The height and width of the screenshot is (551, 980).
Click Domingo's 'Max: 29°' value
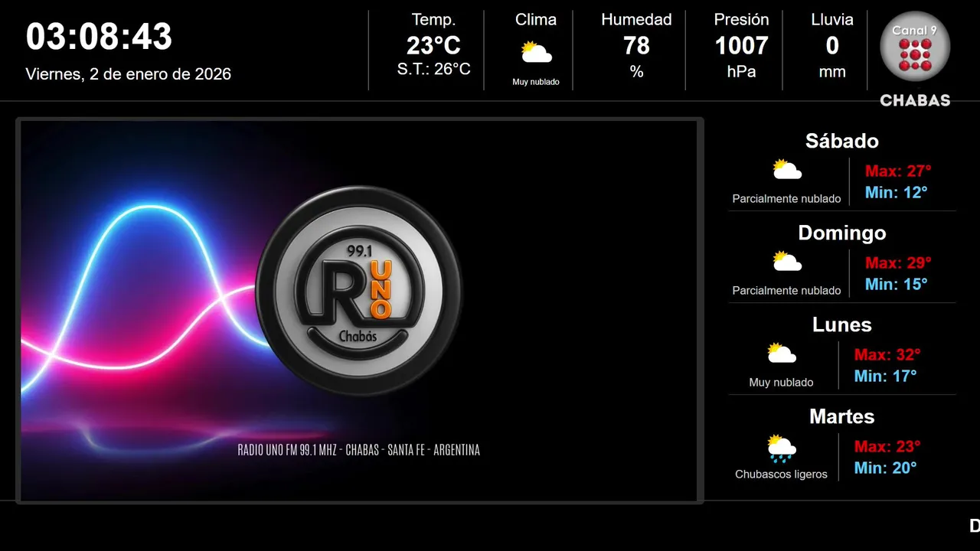898,262
